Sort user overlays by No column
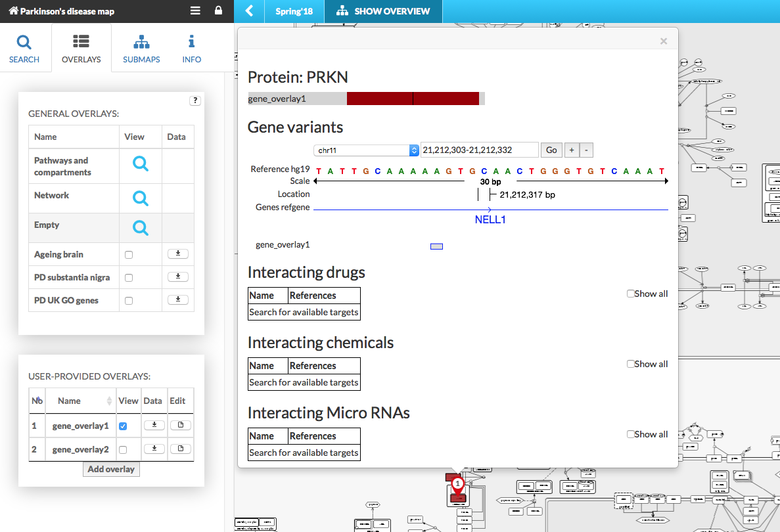This screenshot has height=532, width=780. click(37, 401)
